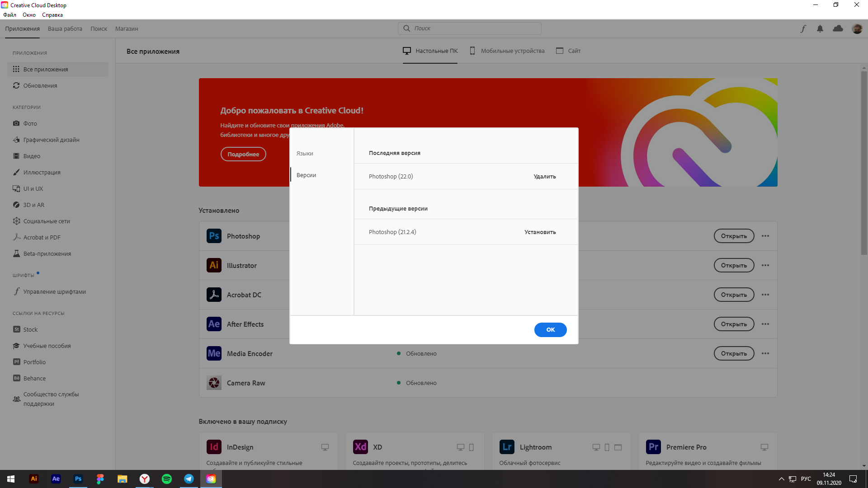Open the Справка menu
Image resolution: width=868 pixels, height=488 pixels.
pyautogui.click(x=52, y=15)
